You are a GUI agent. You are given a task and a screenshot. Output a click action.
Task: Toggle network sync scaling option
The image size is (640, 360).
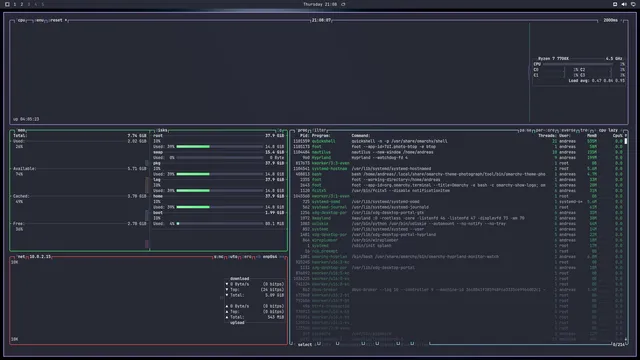point(219,257)
